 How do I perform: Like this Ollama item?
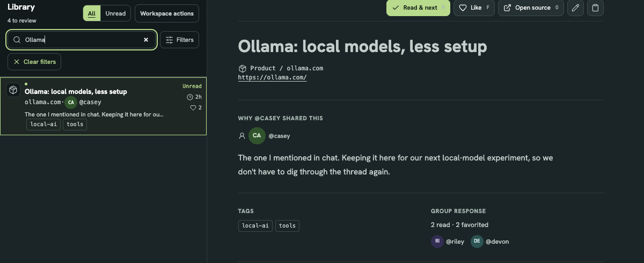point(474,8)
